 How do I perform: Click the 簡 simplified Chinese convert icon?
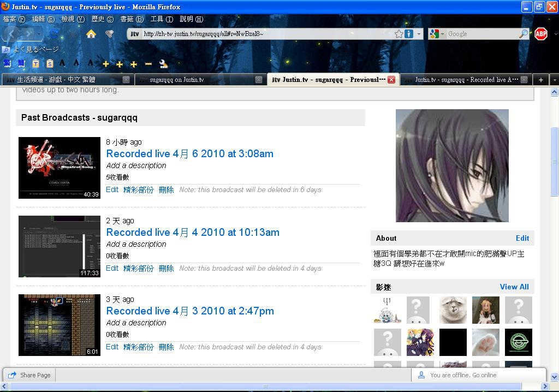coord(21,63)
